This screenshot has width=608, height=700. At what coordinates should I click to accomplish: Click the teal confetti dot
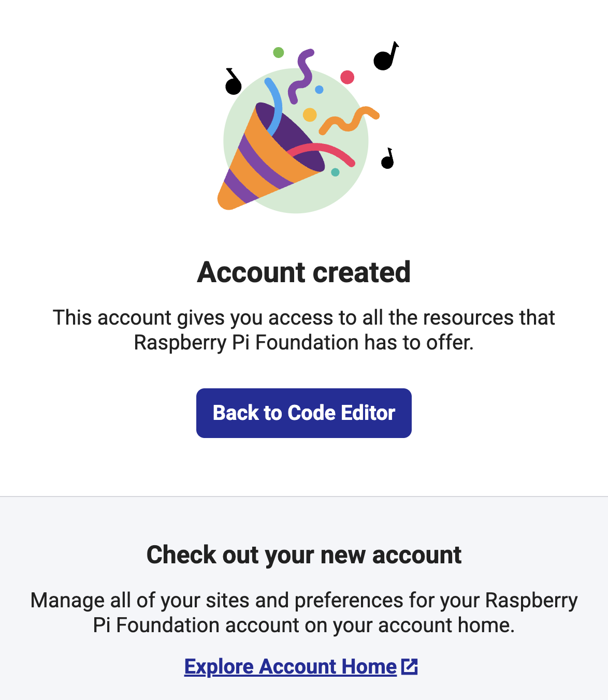pyautogui.click(x=335, y=172)
